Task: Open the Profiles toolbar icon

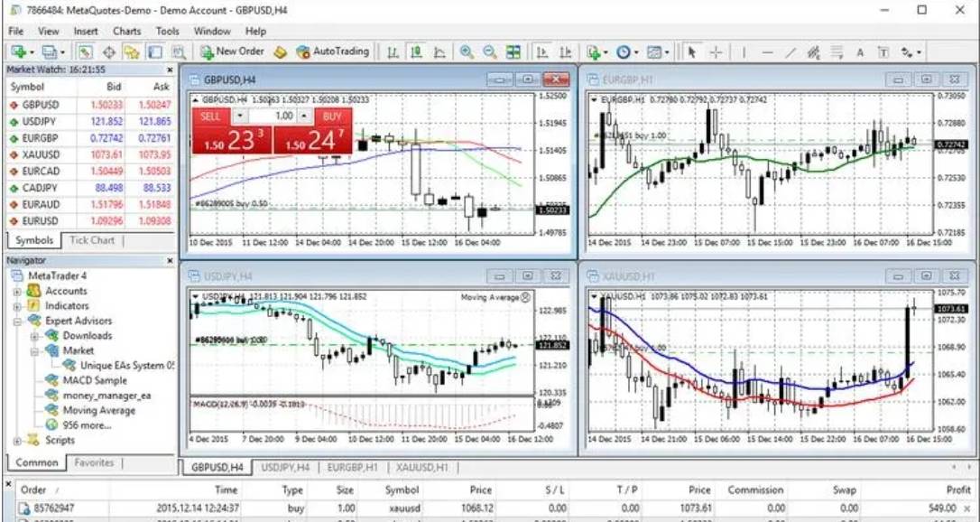Action: pyautogui.click(x=49, y=51)
